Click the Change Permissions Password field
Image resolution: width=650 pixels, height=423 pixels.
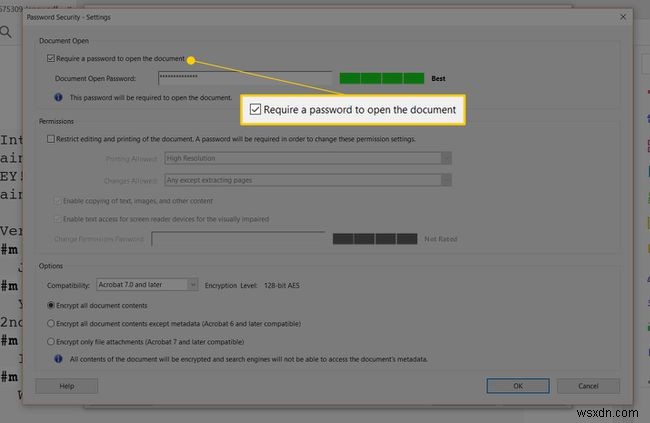point(238,239)
